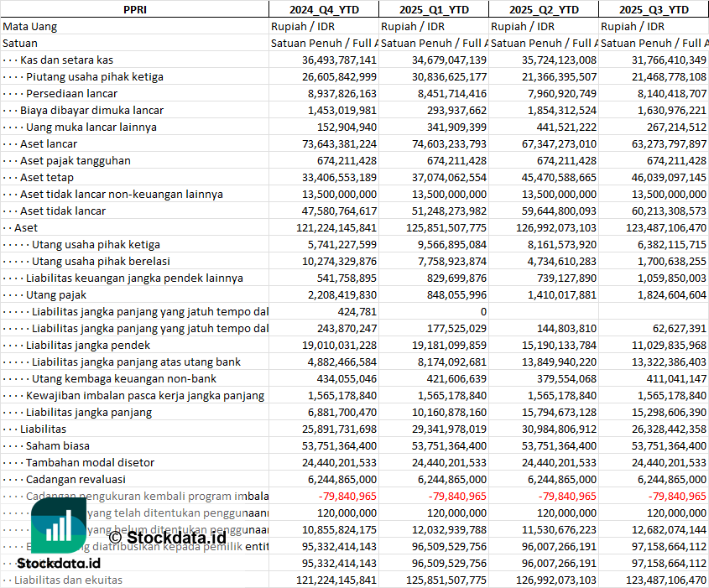Select the 2025_Q3_YTD column header

click(654, 9)
